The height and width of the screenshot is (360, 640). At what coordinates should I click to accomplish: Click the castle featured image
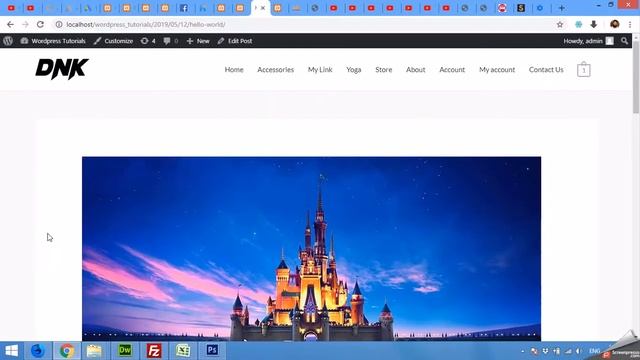tap(311, 248)
